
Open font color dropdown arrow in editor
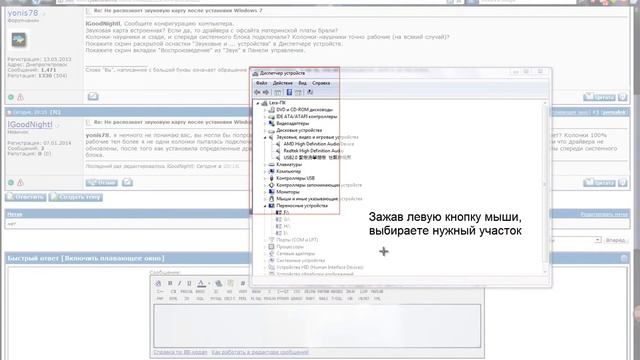[x=209, y=283]
